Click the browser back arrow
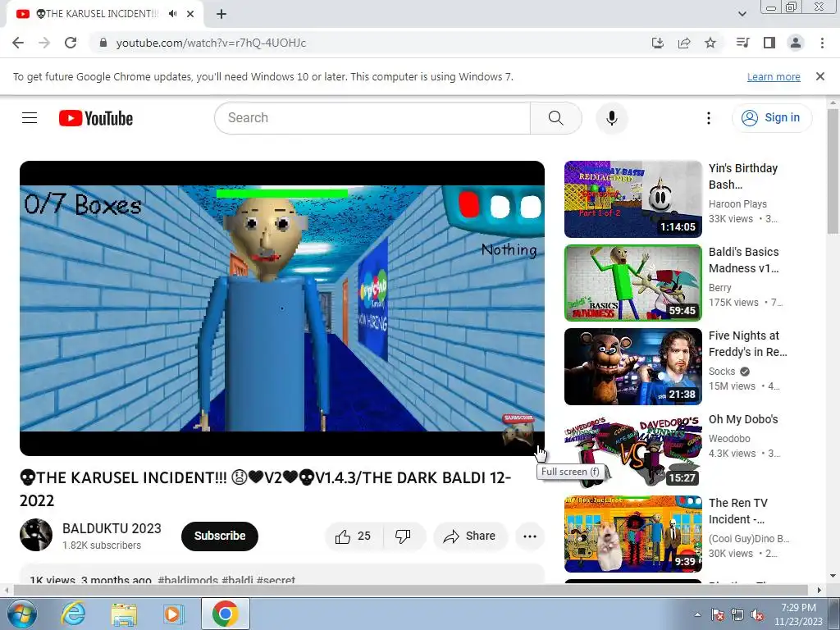This screenshot has width=840, height=630. [18, 43]
